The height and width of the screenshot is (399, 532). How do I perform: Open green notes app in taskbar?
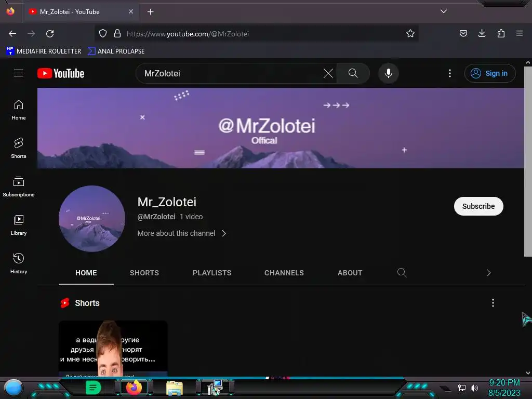click(93, 388)
